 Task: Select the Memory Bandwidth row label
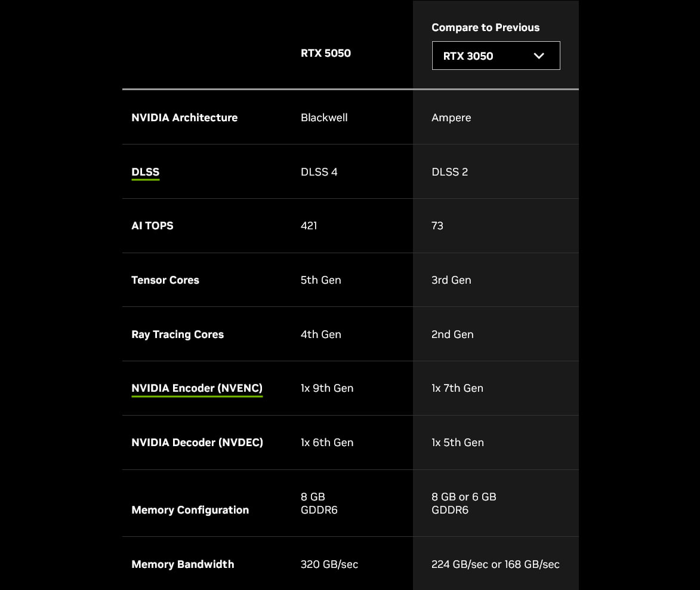(x=183, y=564)
